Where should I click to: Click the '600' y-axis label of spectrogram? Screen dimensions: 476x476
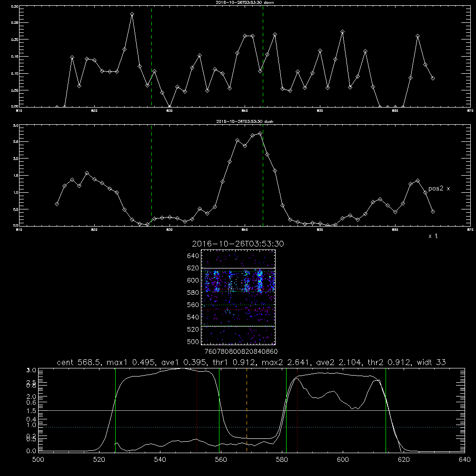(x=193, y=280)
